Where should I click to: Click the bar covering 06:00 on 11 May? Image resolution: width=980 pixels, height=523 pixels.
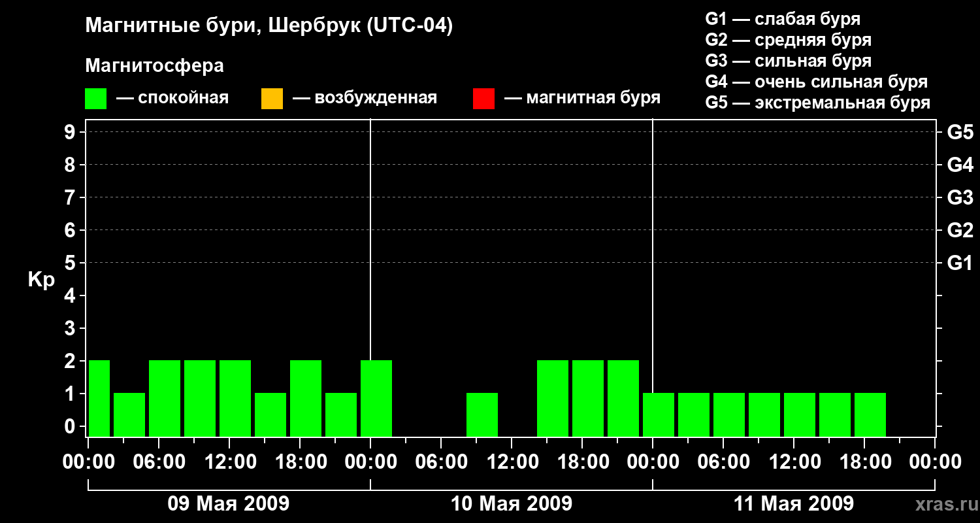click(729, 414)
